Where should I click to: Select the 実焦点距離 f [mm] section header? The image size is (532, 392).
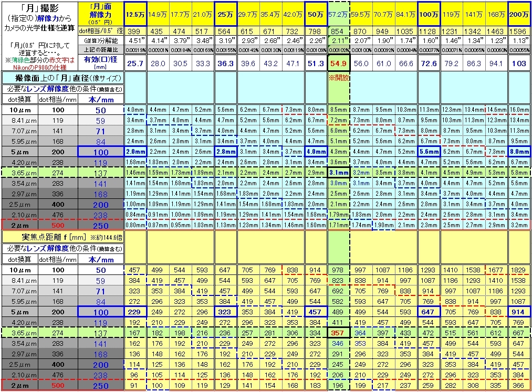tap(63, 237)
